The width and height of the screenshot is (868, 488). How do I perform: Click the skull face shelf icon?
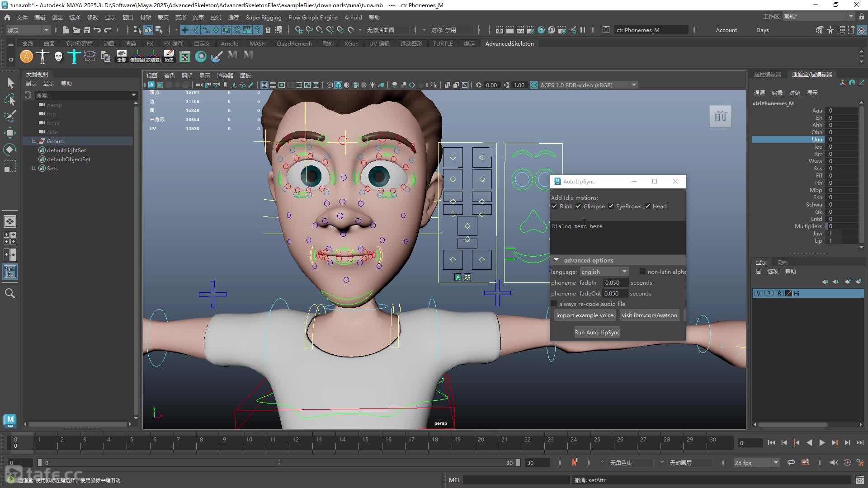coord(58,56)
